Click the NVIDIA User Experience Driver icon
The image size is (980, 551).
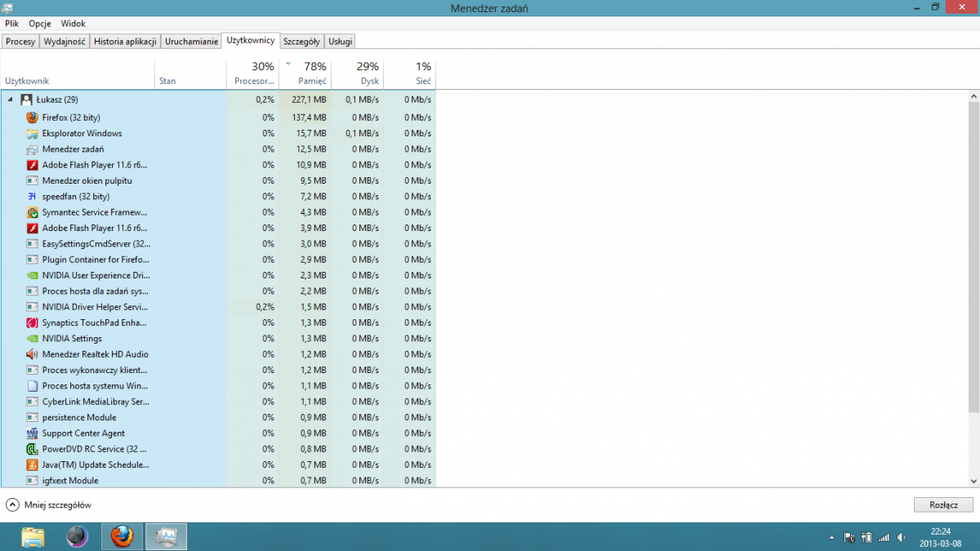(32, 276)
